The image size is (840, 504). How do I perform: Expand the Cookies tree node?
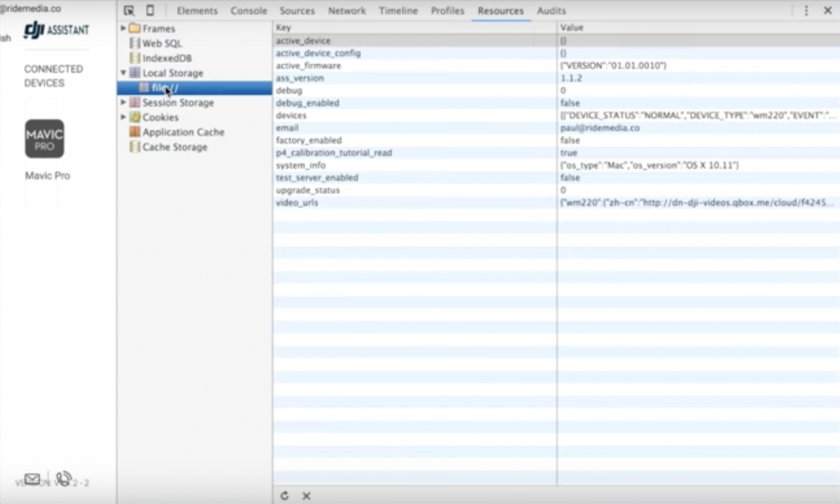pos(124,117)
